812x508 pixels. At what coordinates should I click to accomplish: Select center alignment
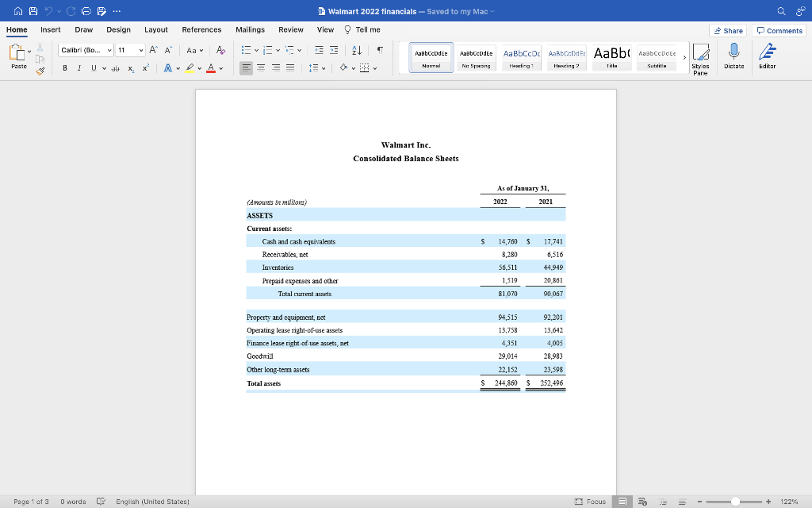260,68
